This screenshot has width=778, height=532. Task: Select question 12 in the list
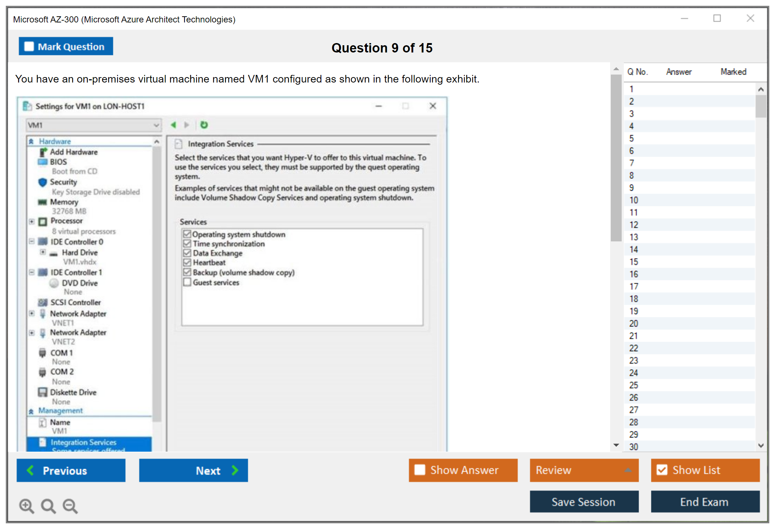tap(634, 225)
